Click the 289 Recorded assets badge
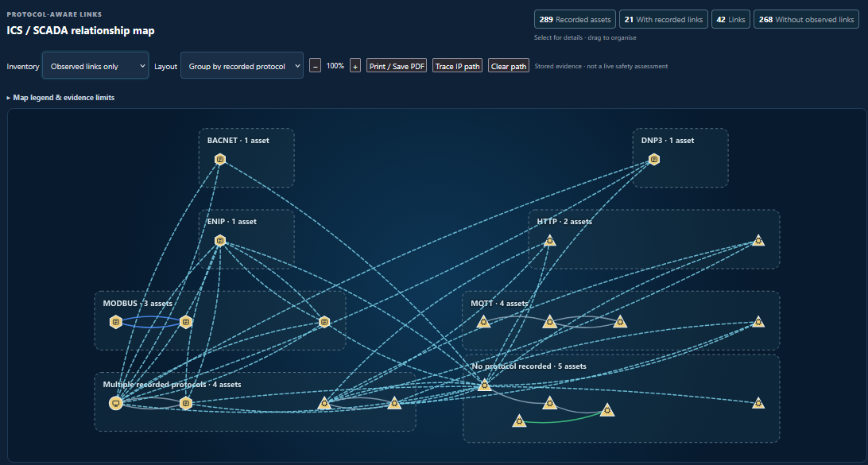Image resolution: width=868 pixels, height=465 pixels. click(575, 19)
